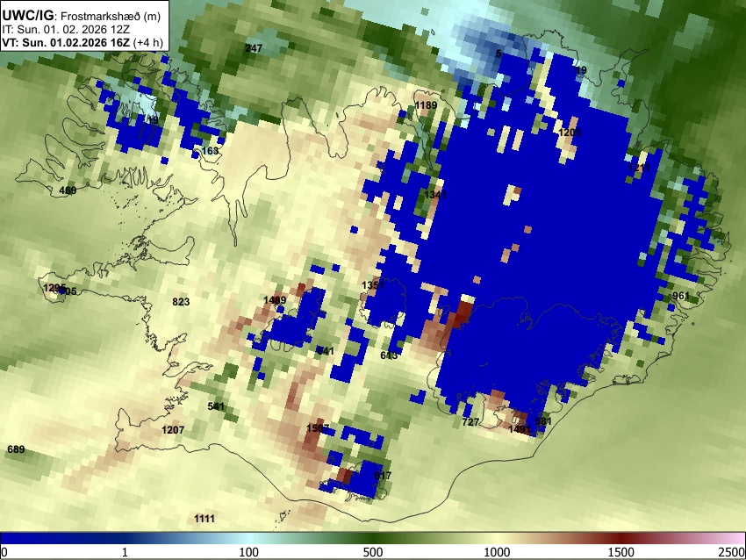This screenshot has width=746, height=560.
Task: Click the 1211 value on the map
Action: click(x=638, y=168)
